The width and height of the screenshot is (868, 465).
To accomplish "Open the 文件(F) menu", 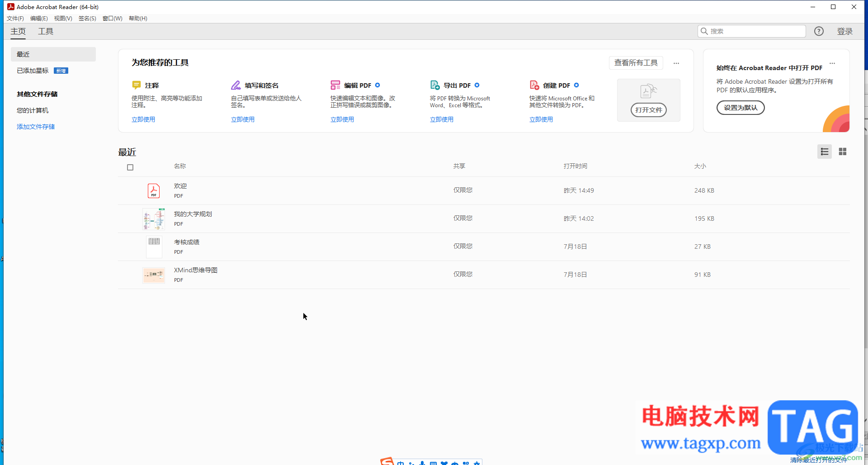I will tap(15, 19).
